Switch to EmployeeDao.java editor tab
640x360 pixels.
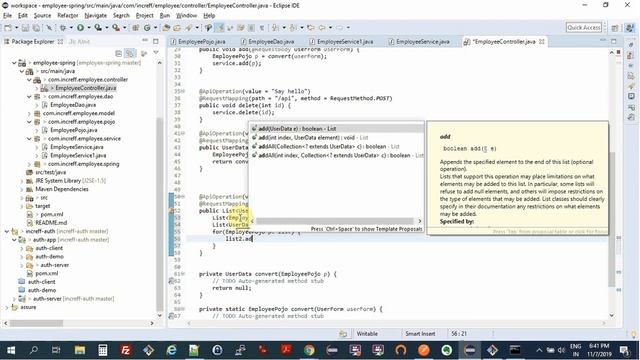coord(271,42)
